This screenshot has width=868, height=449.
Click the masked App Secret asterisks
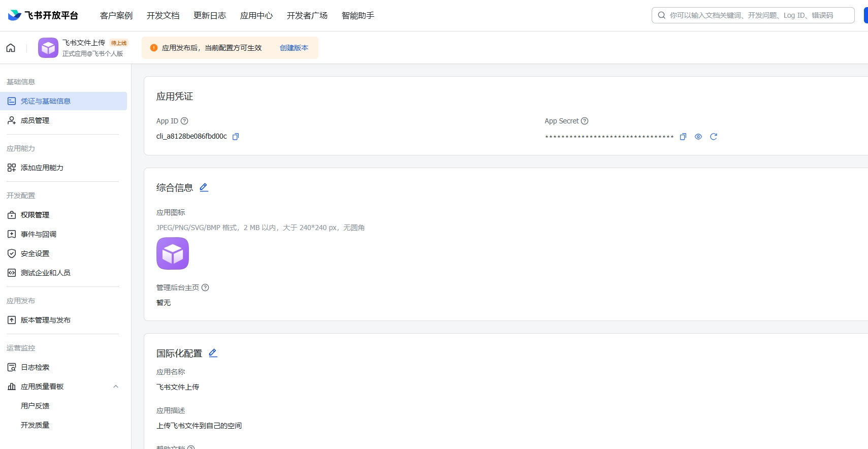pos(609,137)
